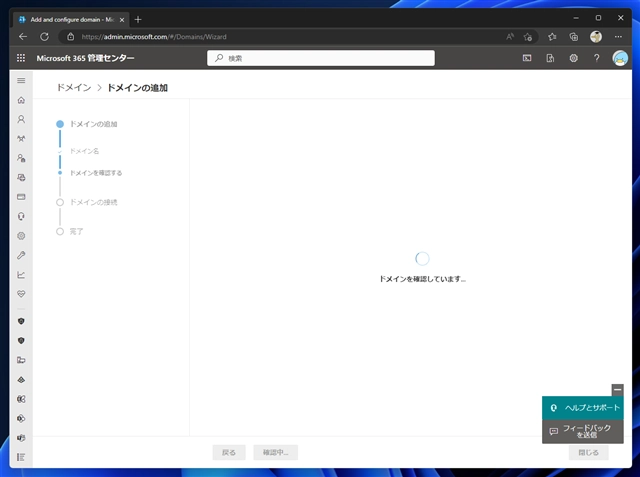Select ドメインを確認する wizard step
Image resolution: width=640 pixels, height=477 pixels.
coord(96,173)
